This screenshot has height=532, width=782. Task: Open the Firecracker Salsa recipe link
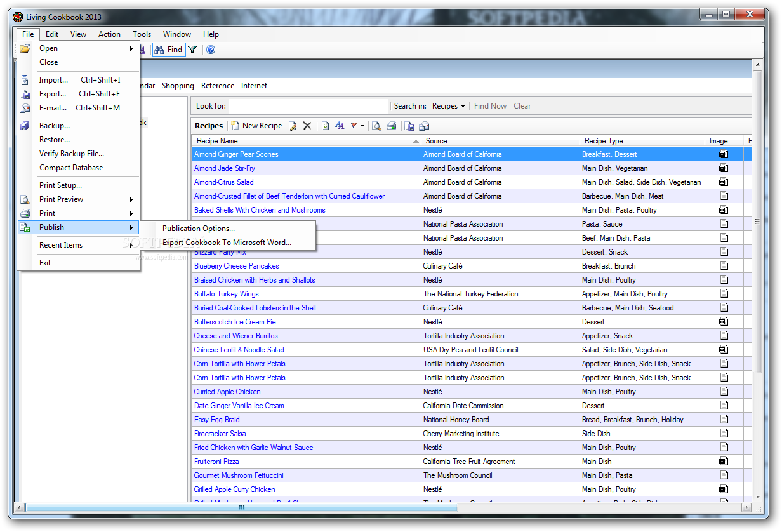pyautogui.click(x=220, y=434)
